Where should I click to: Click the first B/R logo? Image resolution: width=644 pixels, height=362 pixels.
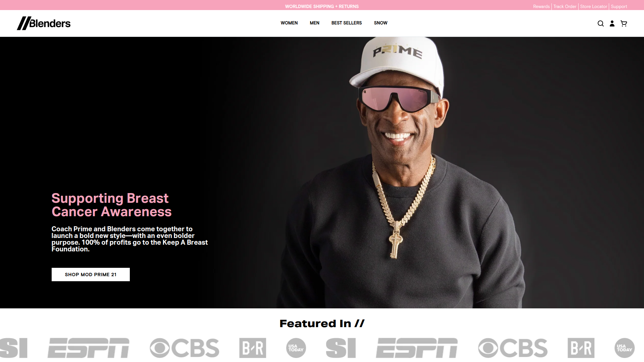click(253, 348)
